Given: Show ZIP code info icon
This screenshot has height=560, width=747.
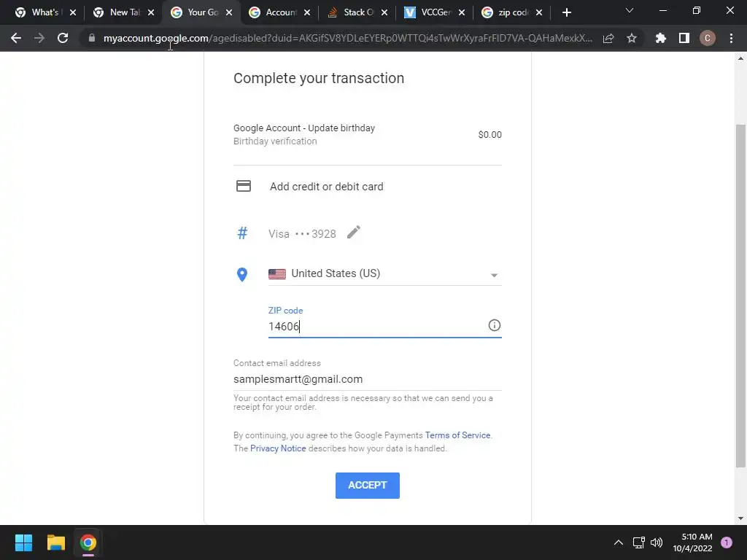Looking at the screenshot, I should pyautogui.click(x=494, y=325).
